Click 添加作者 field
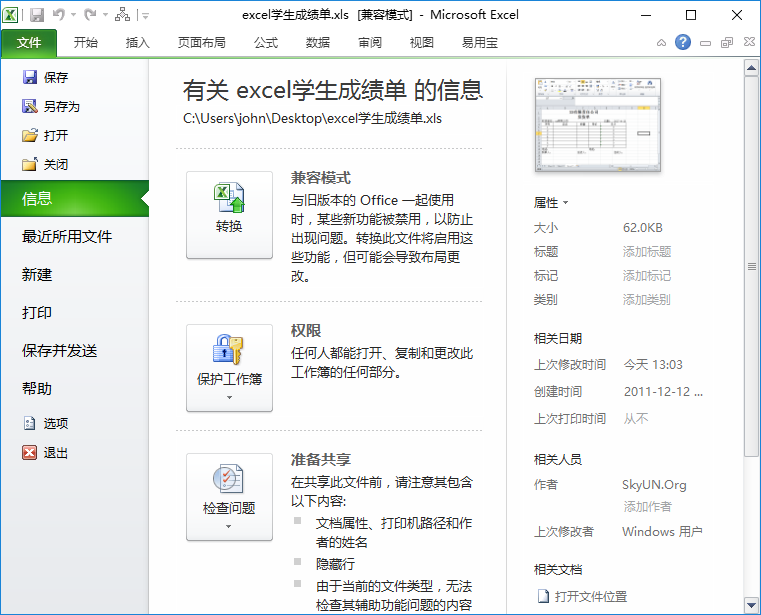761x615 pixels. [x=647, y=507]
